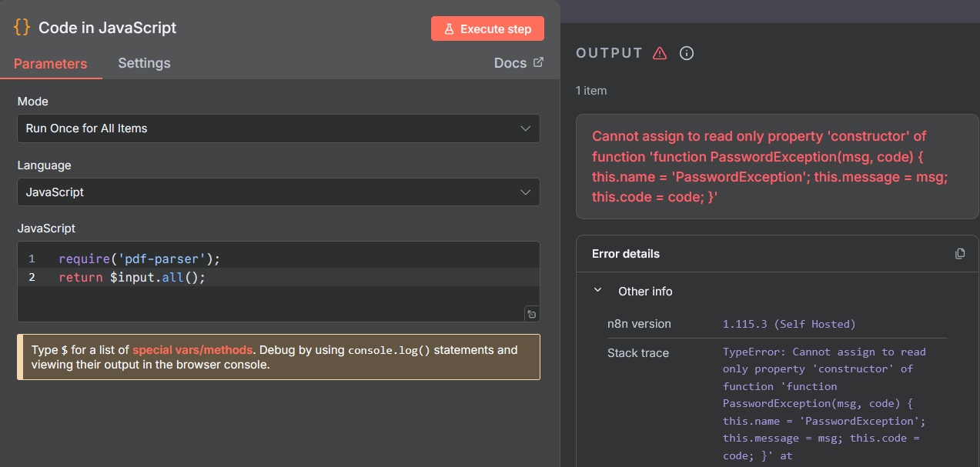Open the Language dropdown
The width and height of the screenshot is (980, 467).
278,192
